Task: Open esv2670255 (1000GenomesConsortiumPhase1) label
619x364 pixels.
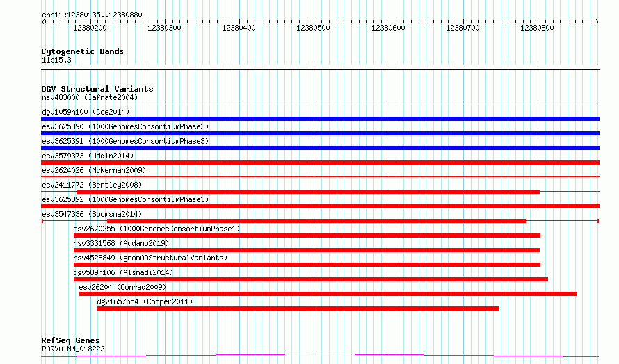Action: coord(156,229)
